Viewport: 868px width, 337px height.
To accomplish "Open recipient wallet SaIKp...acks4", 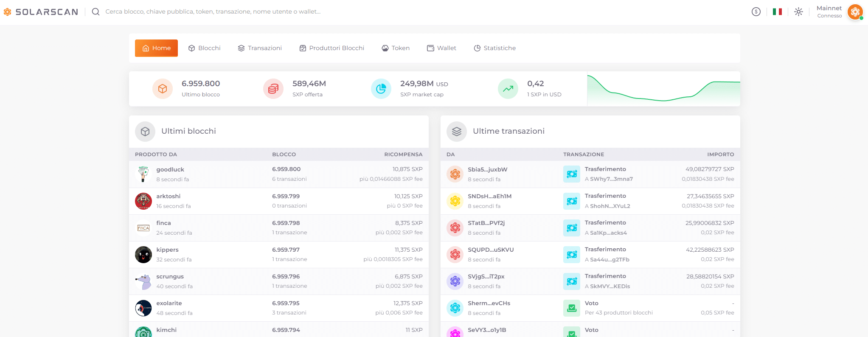I will (609, 233).
